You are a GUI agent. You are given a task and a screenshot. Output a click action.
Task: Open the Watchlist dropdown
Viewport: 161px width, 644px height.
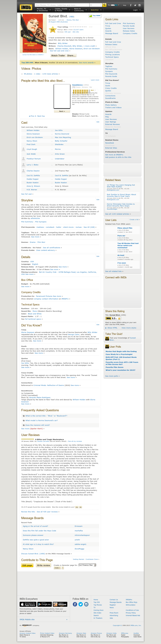[96, 10]
